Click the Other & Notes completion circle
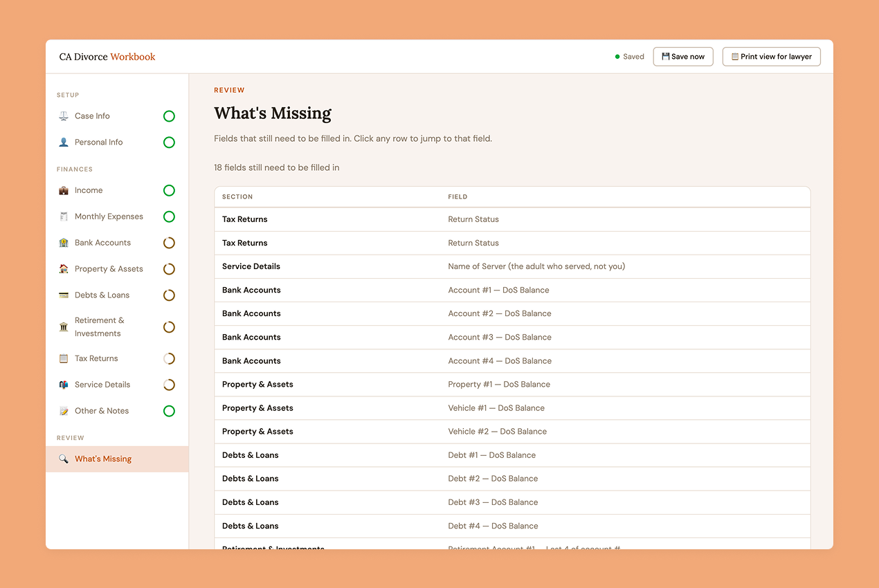 169,411
